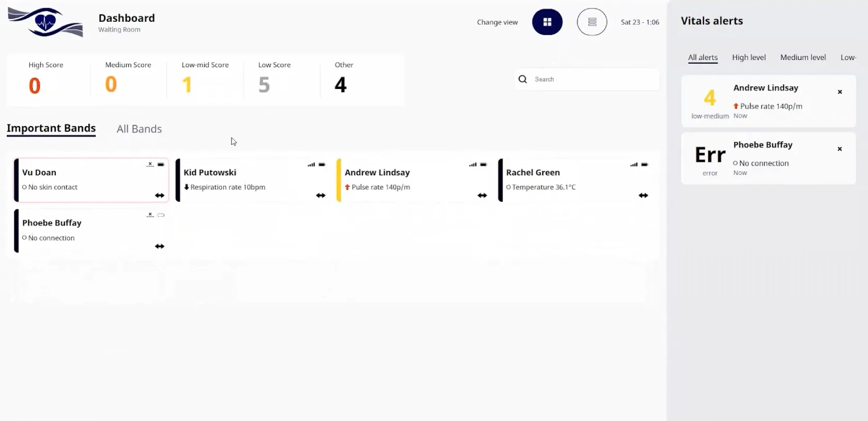The image size is (868, 421).
Task: Click the search magnifier icon
Action: [523, 79]
